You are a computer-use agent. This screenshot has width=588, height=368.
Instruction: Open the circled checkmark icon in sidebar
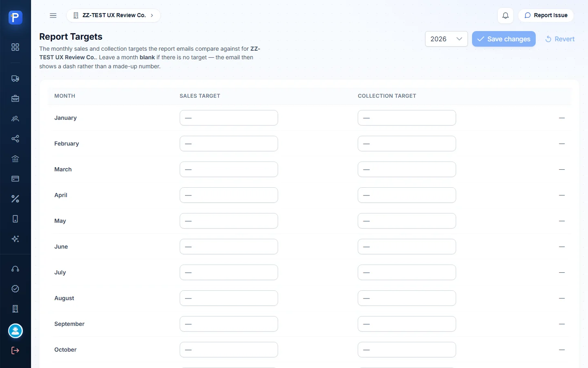tap(15, 289)
